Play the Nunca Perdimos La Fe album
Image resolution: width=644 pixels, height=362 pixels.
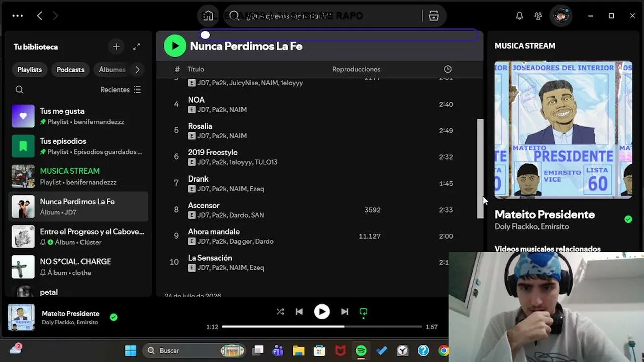click(175, 46)
